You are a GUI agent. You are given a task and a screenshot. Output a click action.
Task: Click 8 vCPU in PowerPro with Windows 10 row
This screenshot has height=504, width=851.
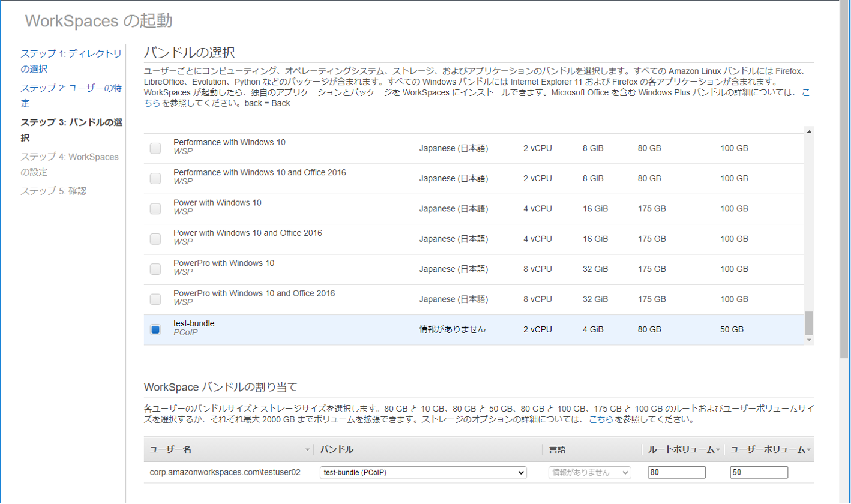coord(537,269)
